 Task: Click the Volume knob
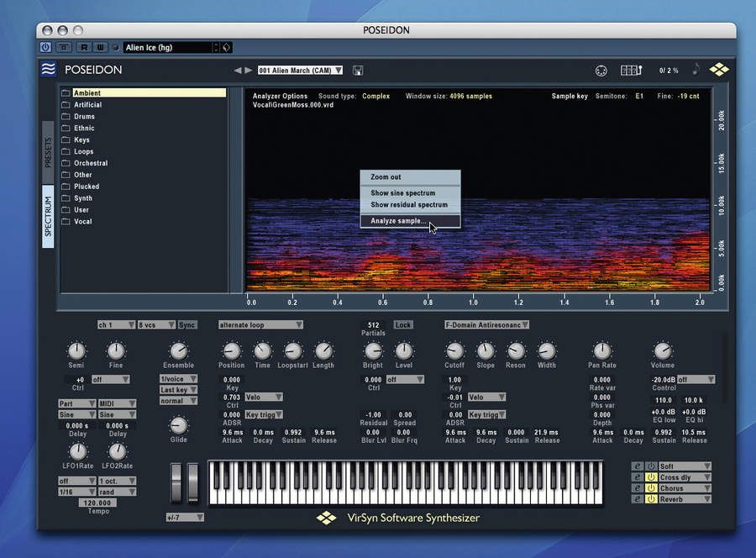[663, 350]
